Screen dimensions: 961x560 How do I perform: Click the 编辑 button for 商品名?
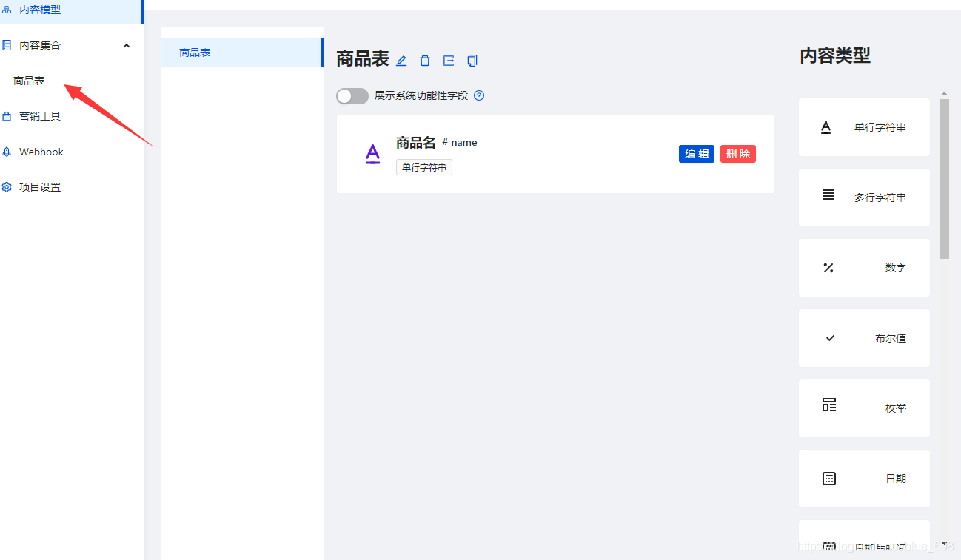coord(697,154)
